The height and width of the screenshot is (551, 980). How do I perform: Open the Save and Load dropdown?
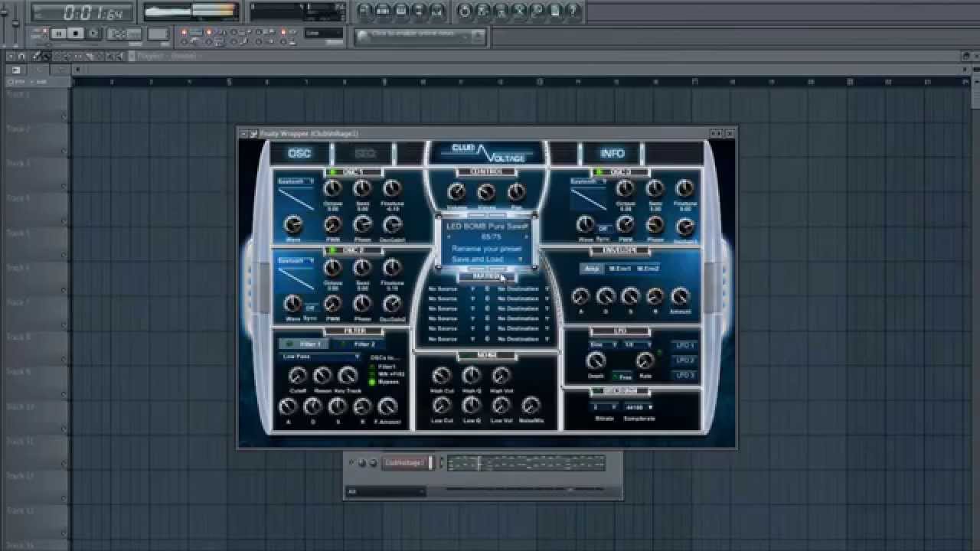(486, 259)
